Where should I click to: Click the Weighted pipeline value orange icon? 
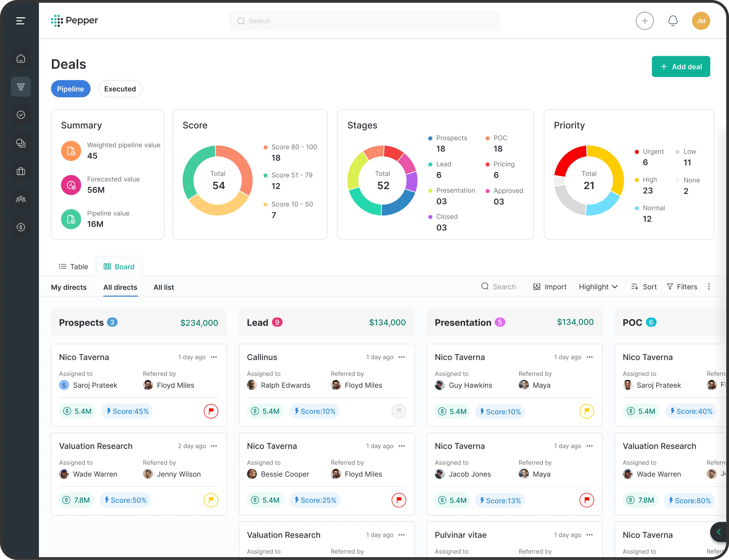[71, 151]
